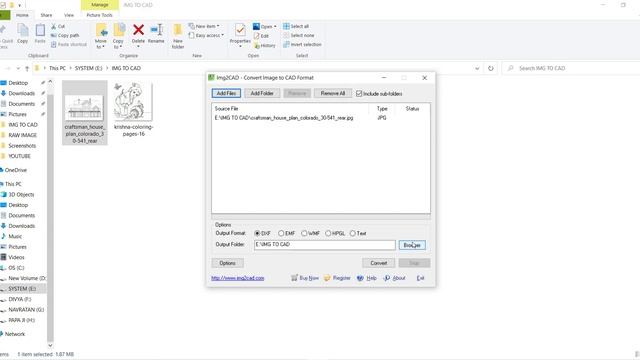Select EMF output format
Viewport: 640px width, 360px height.
(281, 233)
